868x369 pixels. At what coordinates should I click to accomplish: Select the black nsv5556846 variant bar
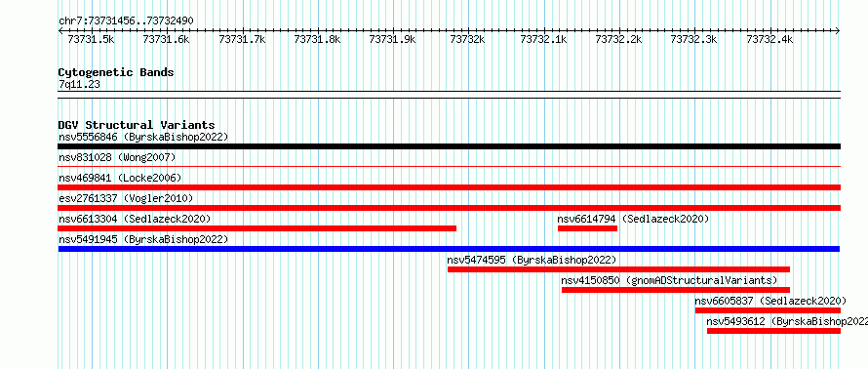point(450,146)
